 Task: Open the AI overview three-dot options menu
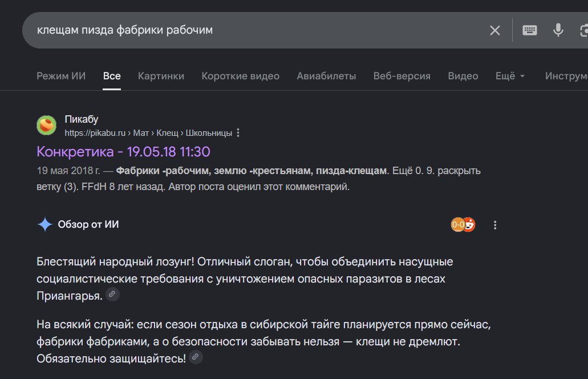(x=495, y=225)
